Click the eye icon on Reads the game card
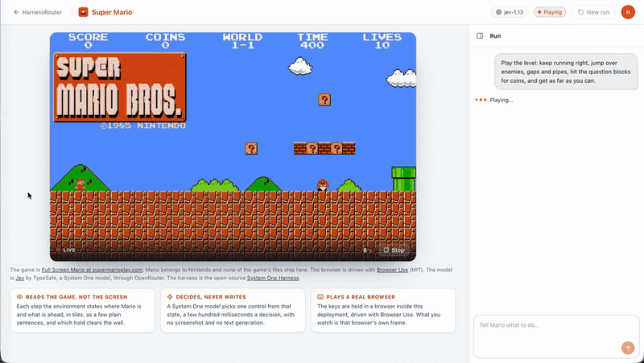Image resolution: width=644 pixels, height=363 pixels. [19, 297]
